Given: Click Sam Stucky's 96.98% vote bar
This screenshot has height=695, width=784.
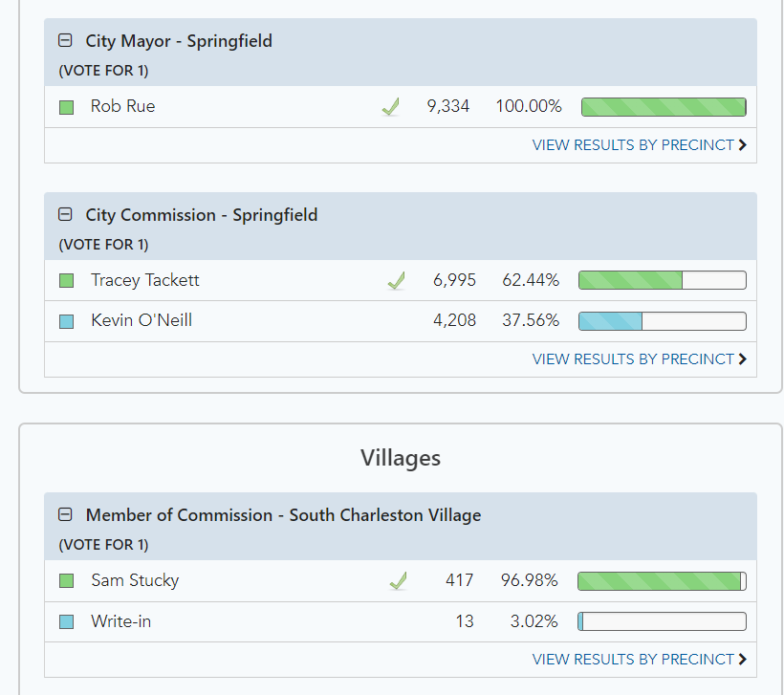Looking at the screenshot, I should click(x=662, y=581).
